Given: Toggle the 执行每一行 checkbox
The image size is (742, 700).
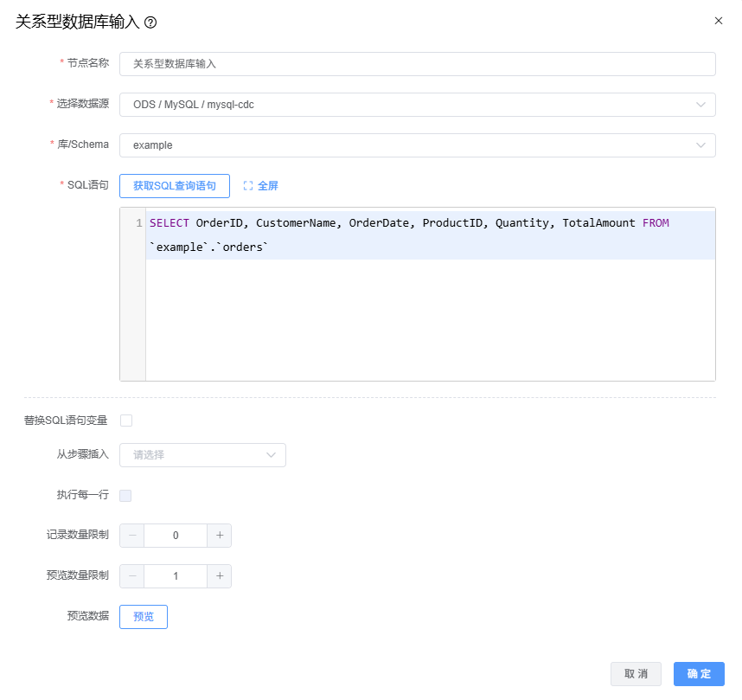Looking at the screenshot, I should [126, 496].
